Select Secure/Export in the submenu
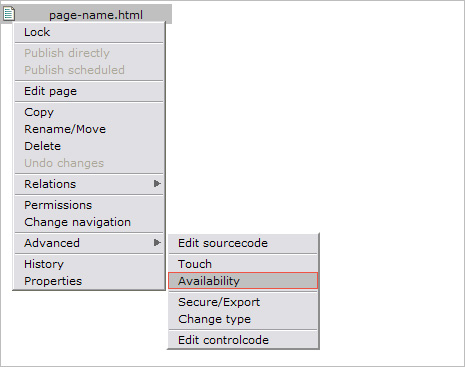The image size is (465, 367). pos(243,302)
